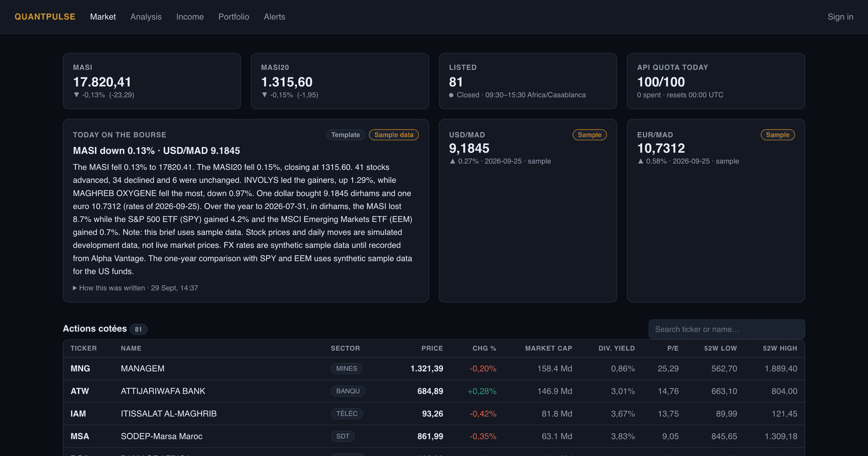Click MANAGEM price 1.321,39
The height and width of the screenshot is (456, 868).
point(427,369)
